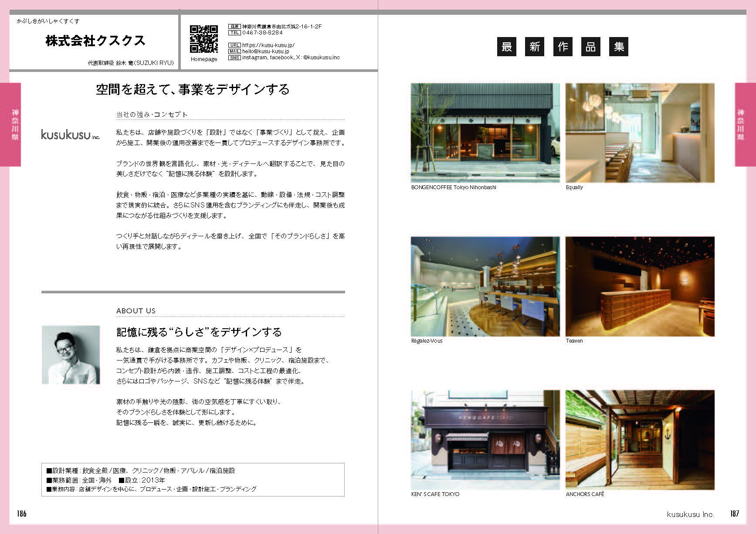Click the 業務内容 line in info box
The image size is (756, 534).
click(151, 489)
